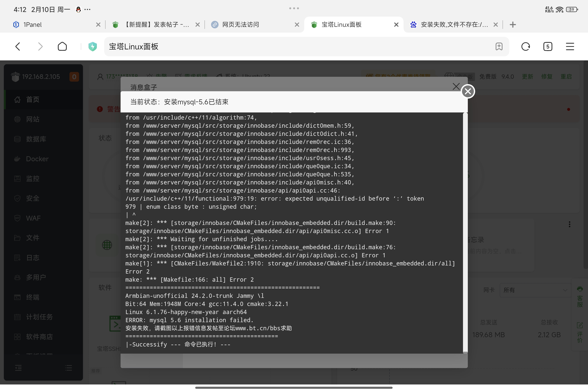Open 安全 in the sidebar
Image resolution: width=588 pixels, height=392 pixels.
(43, 198)
